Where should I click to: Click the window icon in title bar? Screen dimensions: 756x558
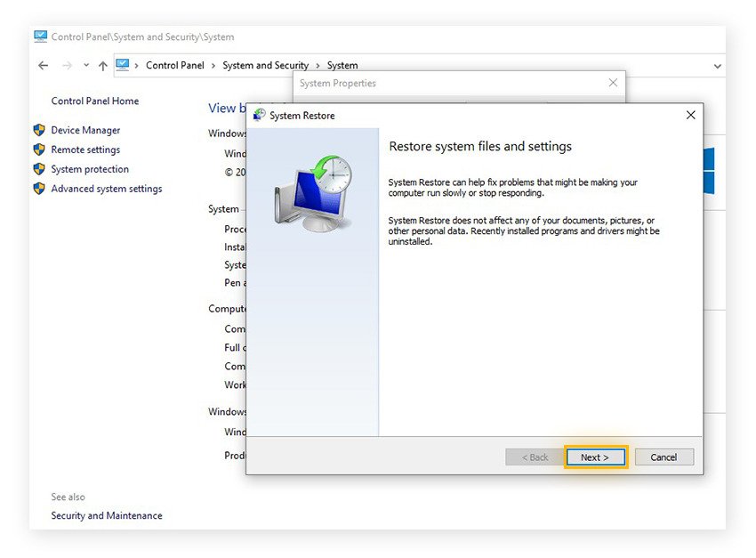point(41,36)
